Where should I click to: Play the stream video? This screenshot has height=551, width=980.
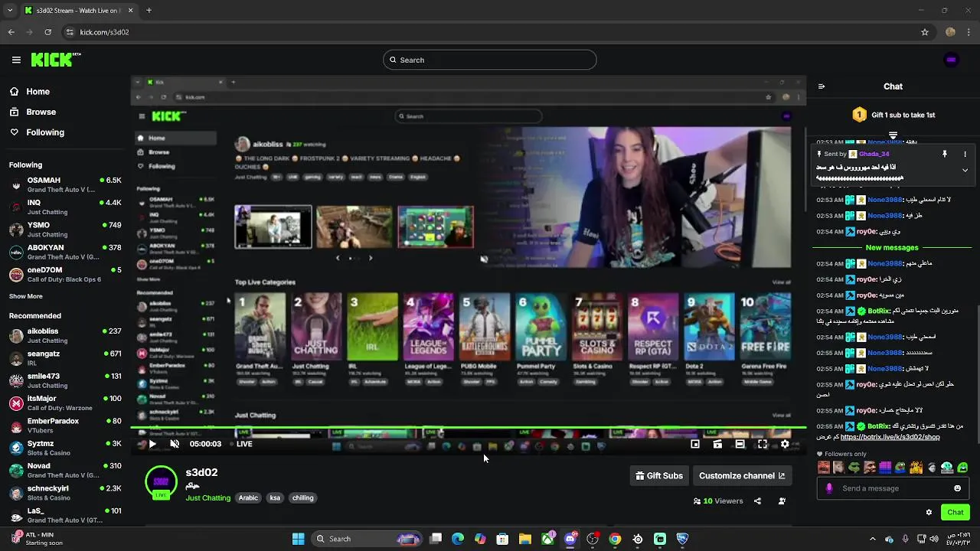point(152,444)
